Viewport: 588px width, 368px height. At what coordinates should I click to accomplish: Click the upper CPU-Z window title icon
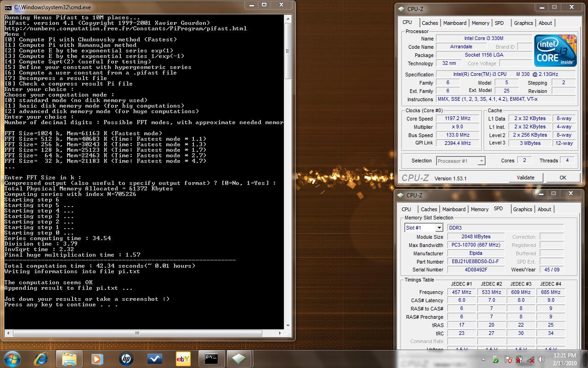[401, 9]
